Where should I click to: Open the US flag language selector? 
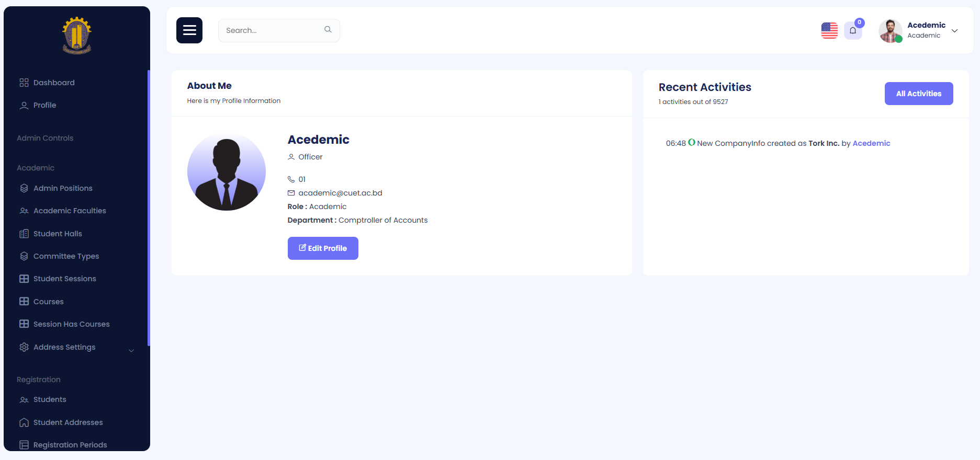click(x=829, y=31)
